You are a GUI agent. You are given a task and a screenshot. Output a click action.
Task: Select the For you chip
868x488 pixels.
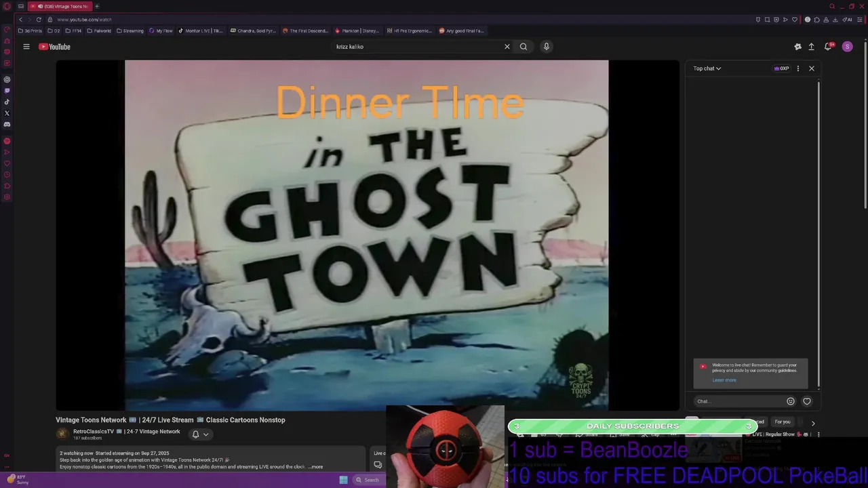pyautogui.click(x=783, y=422)
